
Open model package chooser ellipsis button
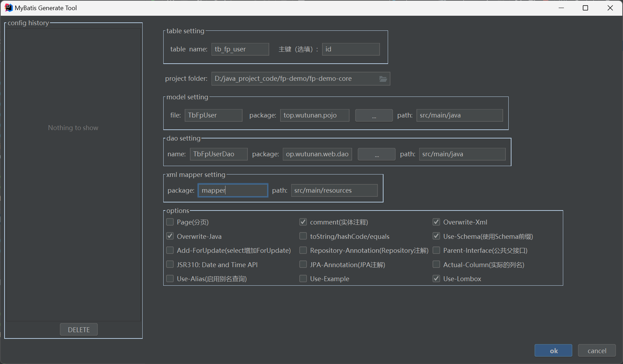click(x=374, y=115)
